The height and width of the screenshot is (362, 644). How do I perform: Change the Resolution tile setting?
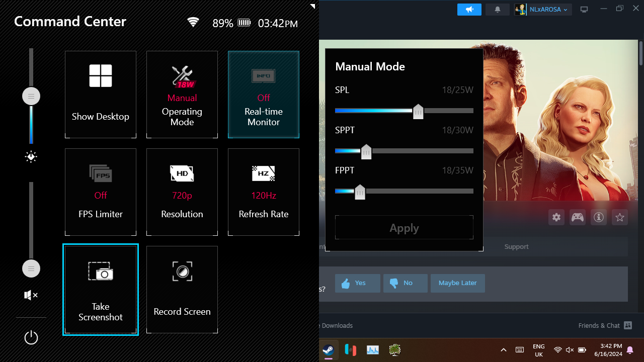click(x=182, y=192)
